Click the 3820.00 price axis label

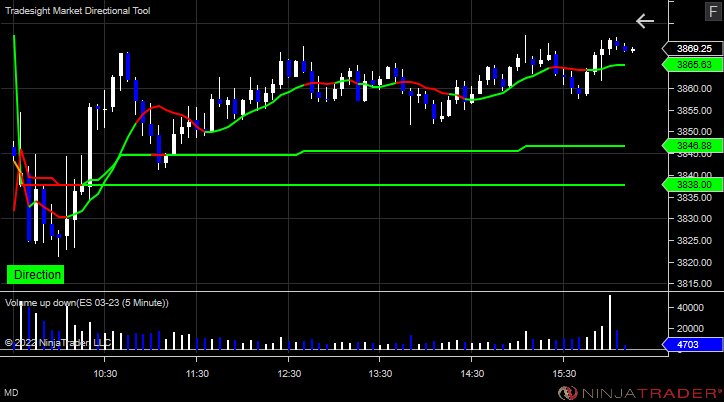(x=694, y=262)
